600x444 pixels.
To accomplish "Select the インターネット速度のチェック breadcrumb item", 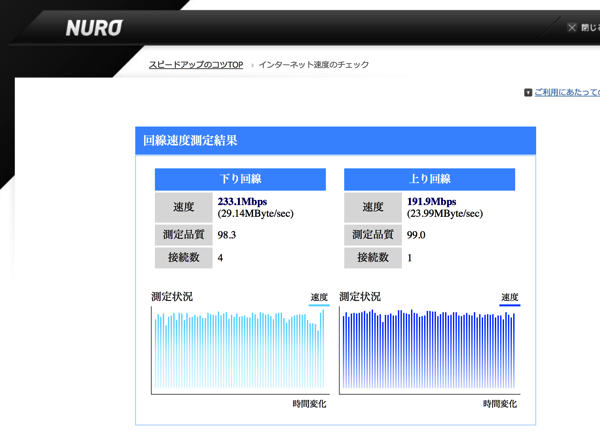I will click(314, 65).
